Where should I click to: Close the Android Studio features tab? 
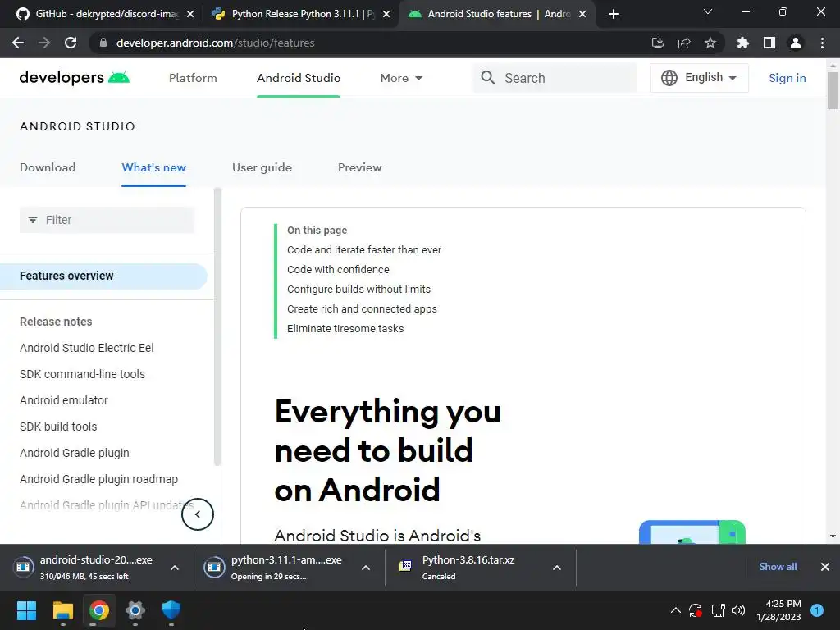pyautogui.click(x=582, y=14)
